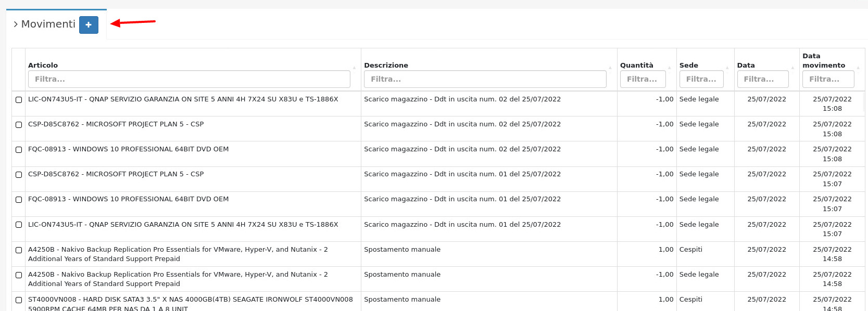Click the Movimenti section title
Viewport: 868px width, 311px height.
[48, 24]
